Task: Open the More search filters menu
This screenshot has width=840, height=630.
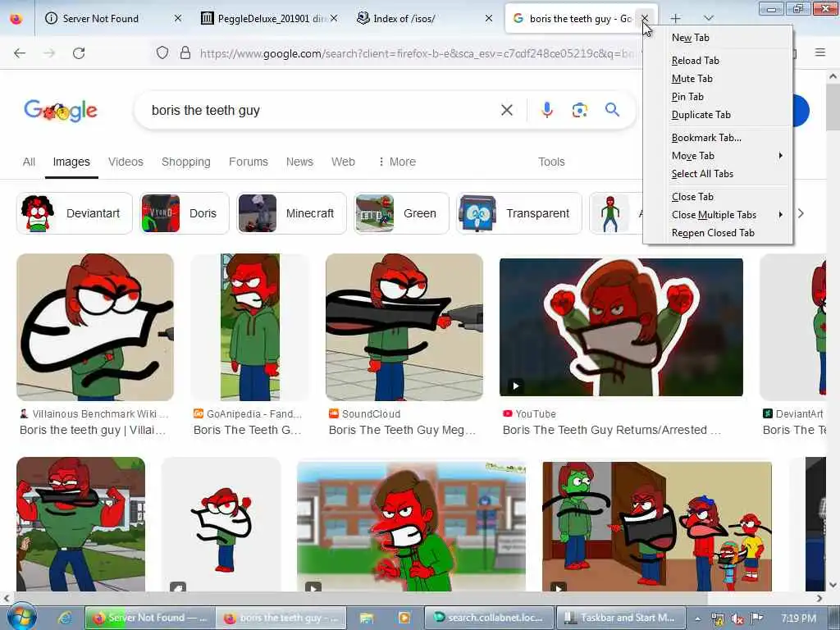Action: (397, 162)
